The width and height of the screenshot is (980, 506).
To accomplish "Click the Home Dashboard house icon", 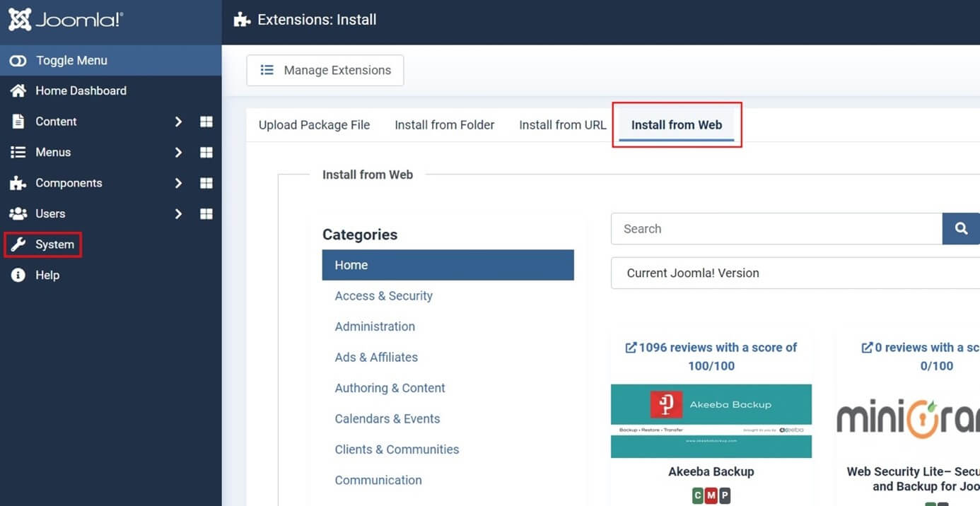I will point(18,90).
